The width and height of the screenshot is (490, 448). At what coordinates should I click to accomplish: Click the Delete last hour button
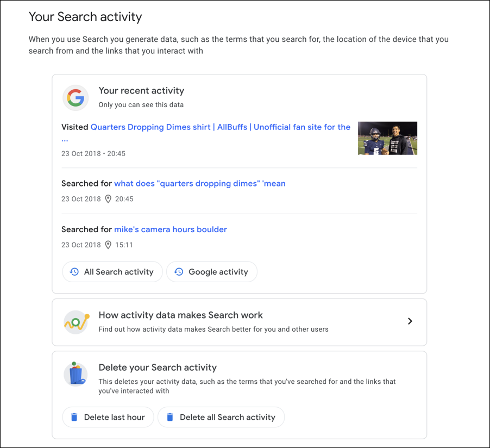point(108,417)
